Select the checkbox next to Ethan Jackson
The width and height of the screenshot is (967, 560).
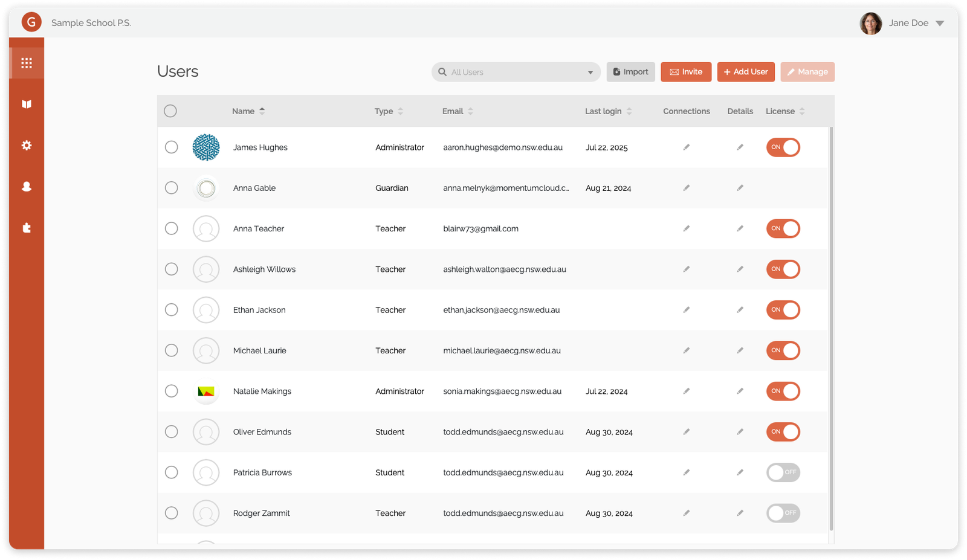click(x=171, y=310)
